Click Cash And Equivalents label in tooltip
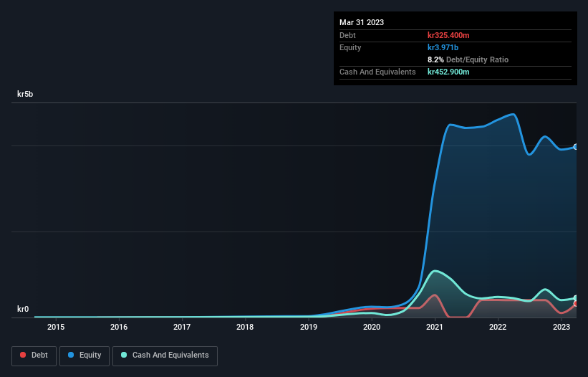This screenshot has height=377, width=588. 377,72
